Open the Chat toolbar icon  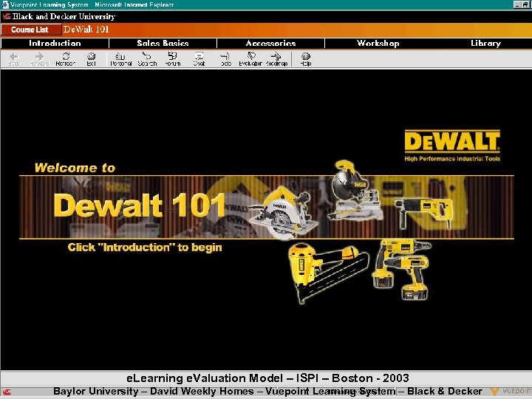pyautogui.click(x=199, y=58)
